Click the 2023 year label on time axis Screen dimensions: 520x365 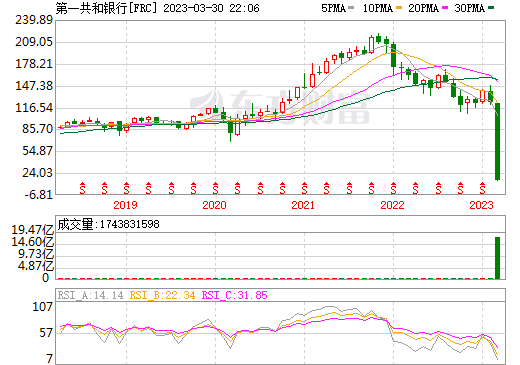481,205
